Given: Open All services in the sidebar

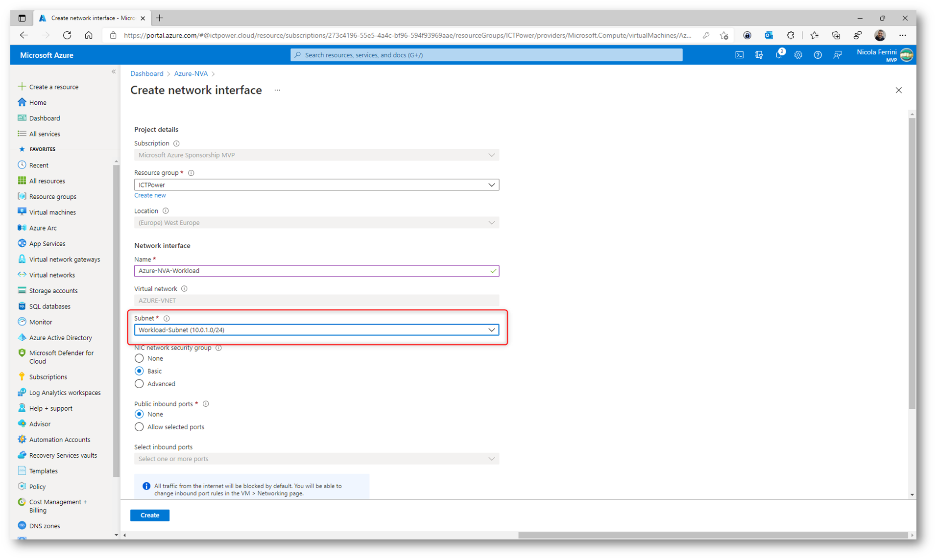Looking at the screenshot, I should 45,134.
